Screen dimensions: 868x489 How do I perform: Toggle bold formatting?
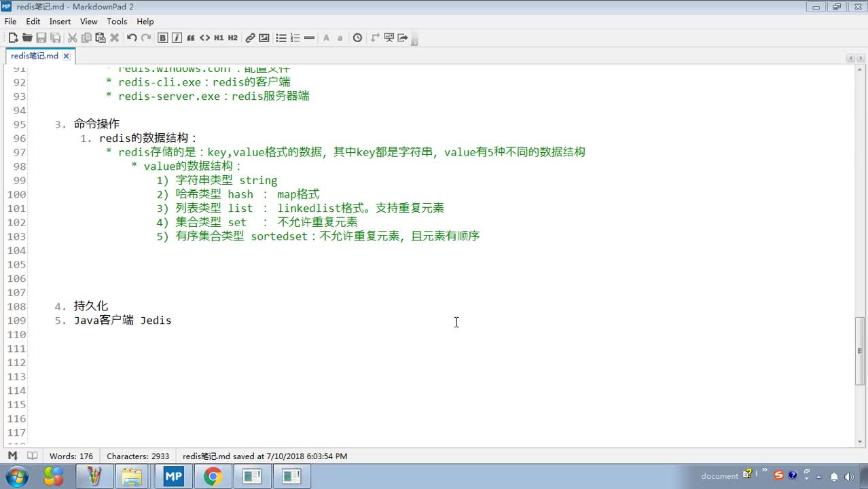pos(163,38)
